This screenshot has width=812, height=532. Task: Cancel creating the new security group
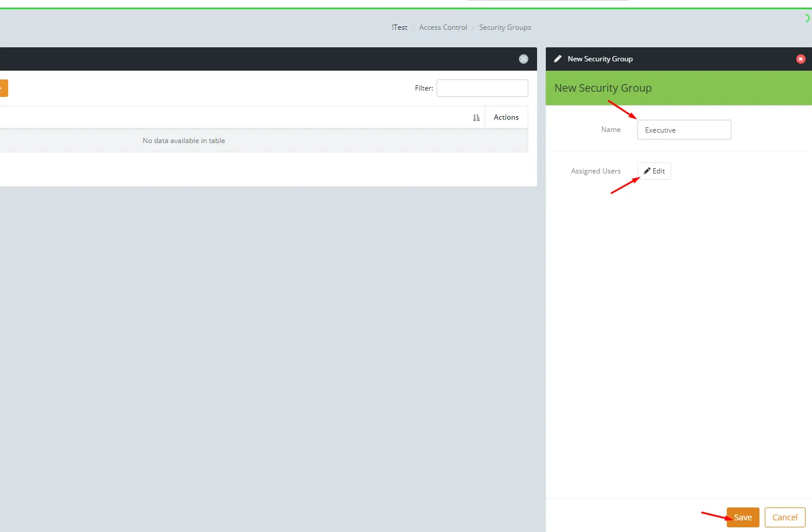pos(785,517)
